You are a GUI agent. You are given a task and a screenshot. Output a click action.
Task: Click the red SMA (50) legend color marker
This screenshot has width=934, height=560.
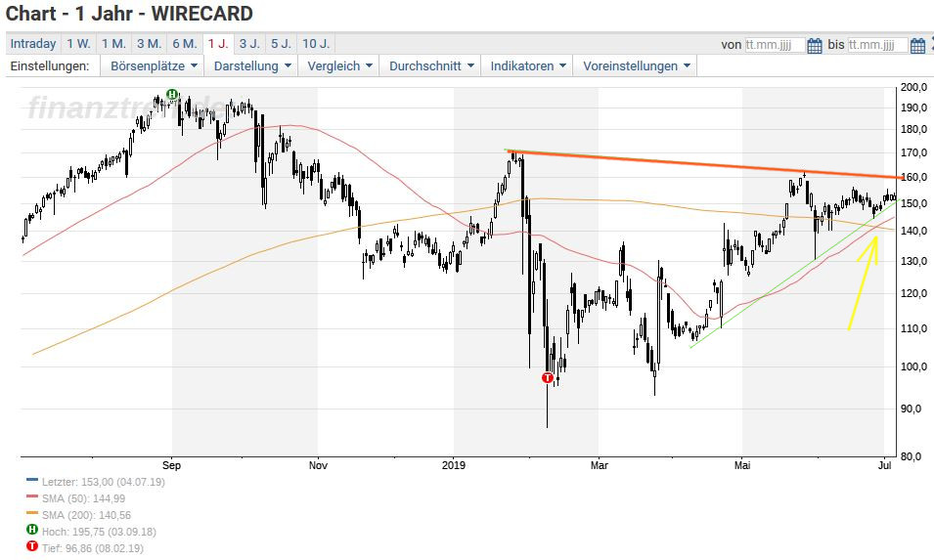(32, 496)
